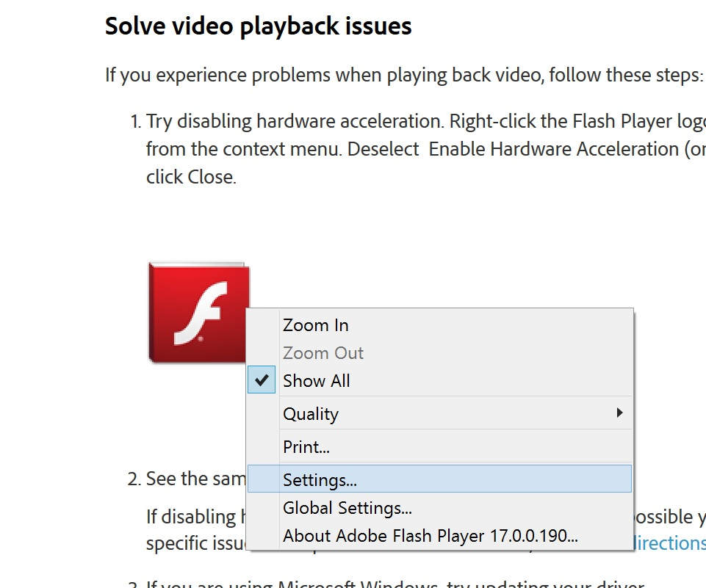Click the "click Close." text line
This screenshot has height=588, width=706.
191,178
